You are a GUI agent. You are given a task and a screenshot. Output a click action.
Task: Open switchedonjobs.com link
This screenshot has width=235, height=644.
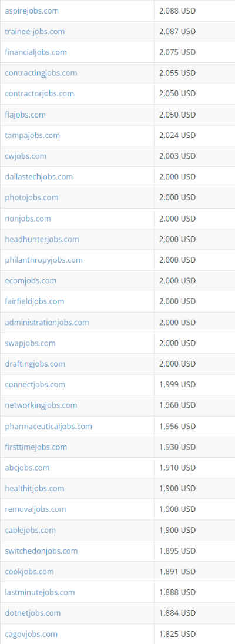[x=41, y=551]
